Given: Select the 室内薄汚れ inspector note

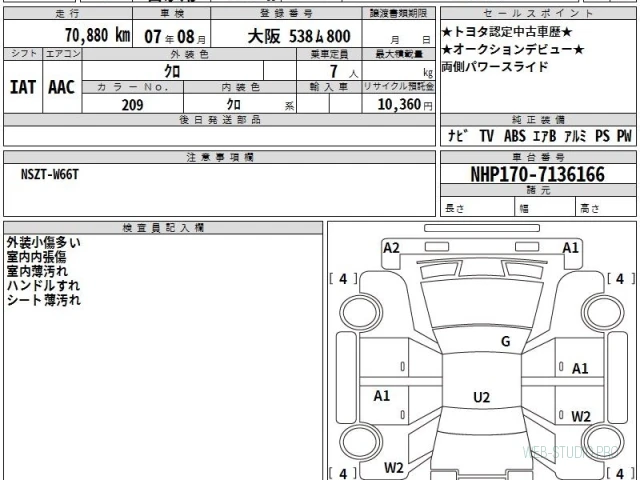Looking at the screenshot, I should [x=37, y=271].
